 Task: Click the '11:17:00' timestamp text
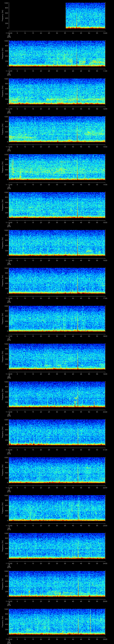pyautogui.click(x=9, y=336)
